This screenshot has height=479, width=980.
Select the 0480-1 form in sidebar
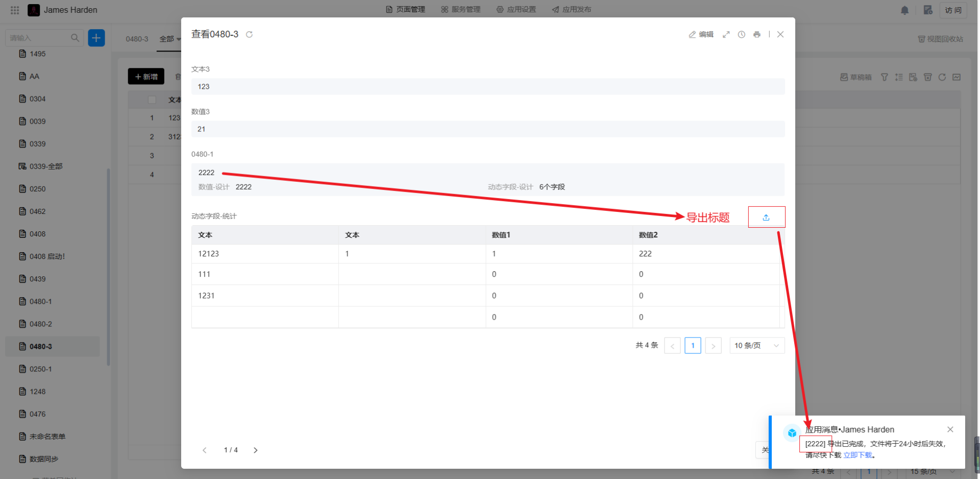point(40,301)
